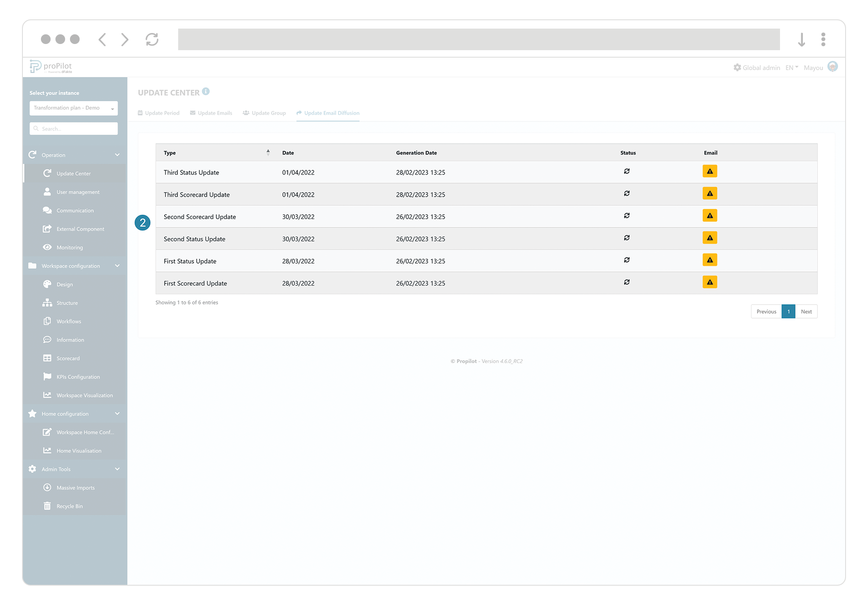
Task: Click the browser reload icon
Action: pos(152,40)
